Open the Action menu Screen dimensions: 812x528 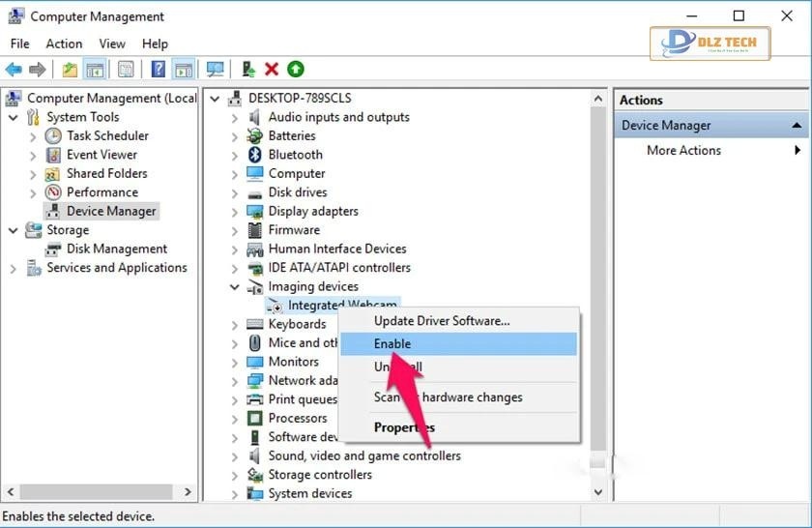64,44
